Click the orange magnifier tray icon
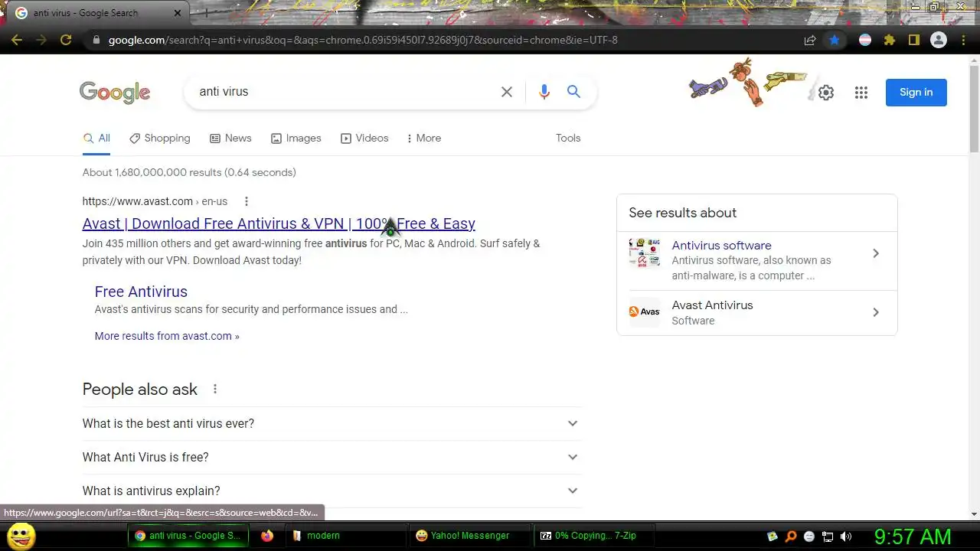Screen dimensions: 980x551 pos(791,536)
